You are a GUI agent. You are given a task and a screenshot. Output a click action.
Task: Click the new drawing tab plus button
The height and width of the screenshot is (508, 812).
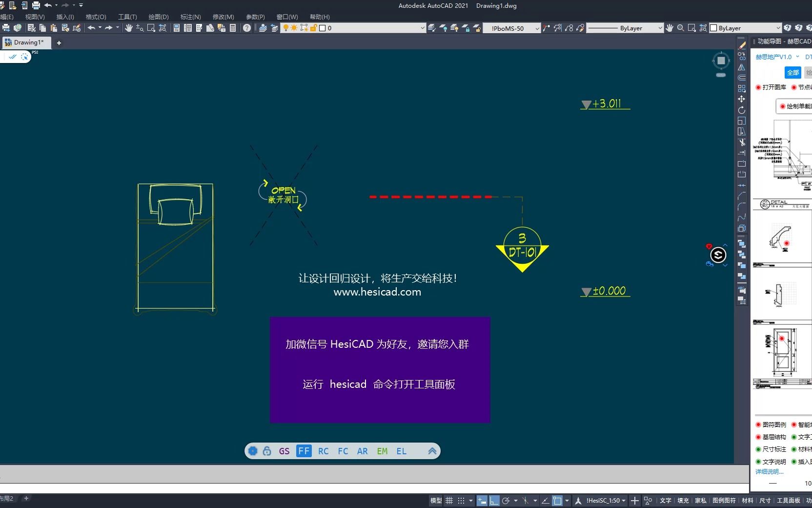coord(59,43)
